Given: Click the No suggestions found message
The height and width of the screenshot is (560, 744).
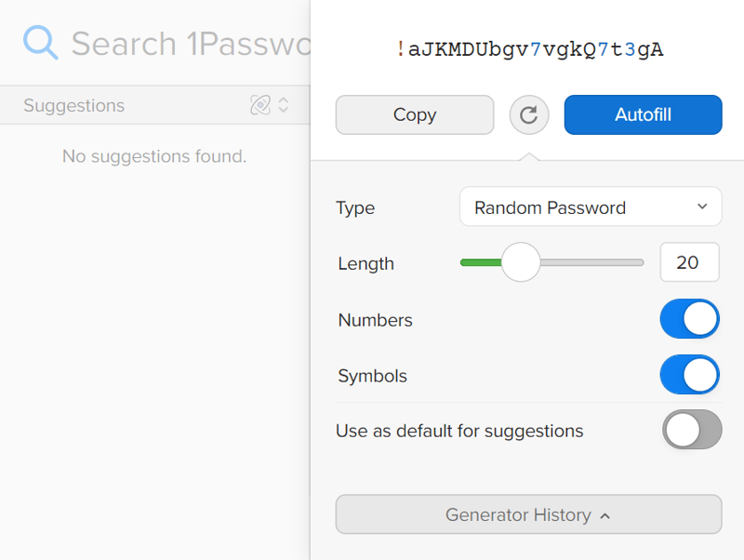Looking at the screenshot, I should pos(154,156).
